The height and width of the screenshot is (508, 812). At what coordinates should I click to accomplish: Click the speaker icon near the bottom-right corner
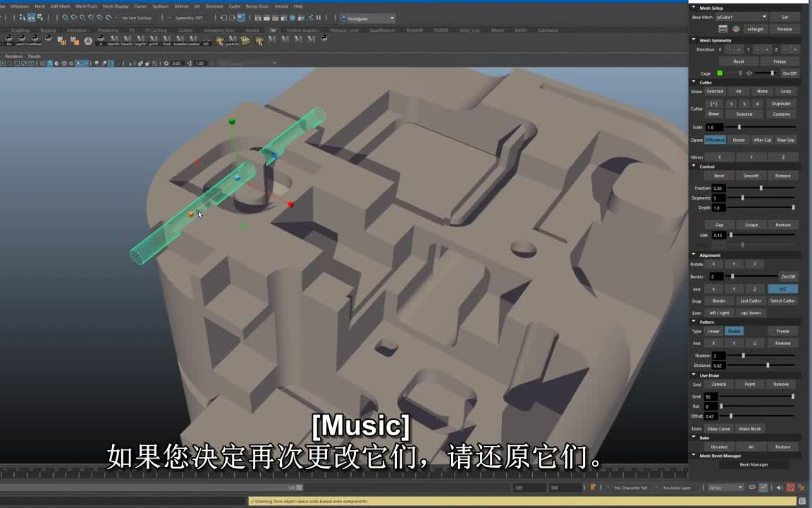point(779,487)
